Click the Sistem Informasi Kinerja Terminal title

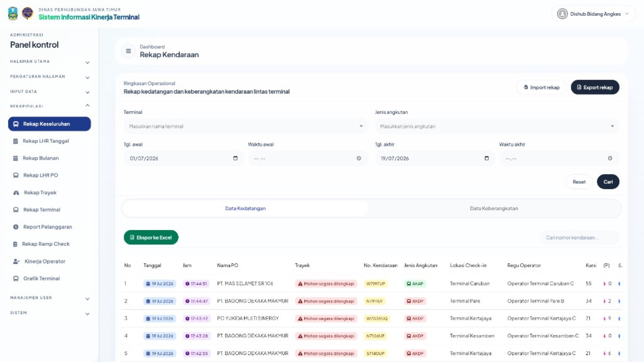click(89, 17)
